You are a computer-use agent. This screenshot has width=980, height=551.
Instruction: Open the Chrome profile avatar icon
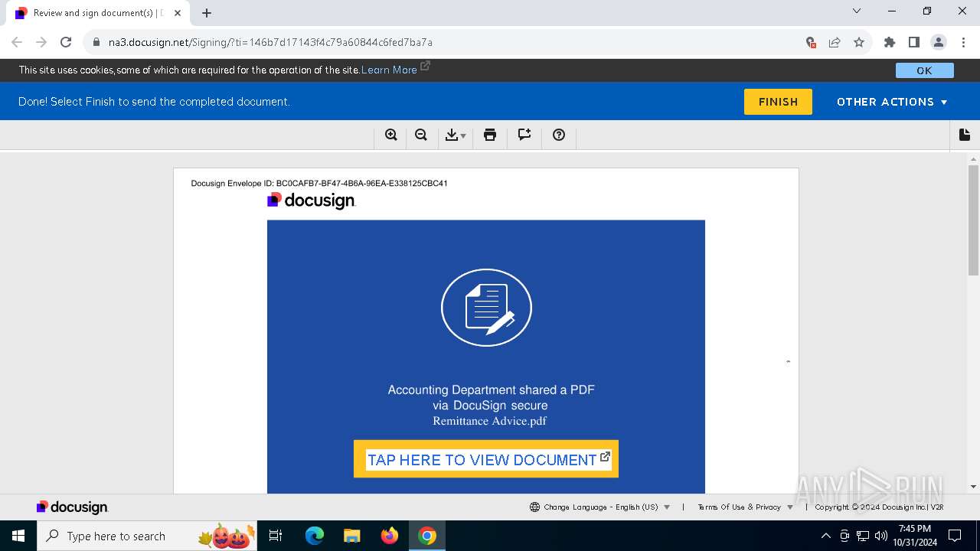pos(938,42)
